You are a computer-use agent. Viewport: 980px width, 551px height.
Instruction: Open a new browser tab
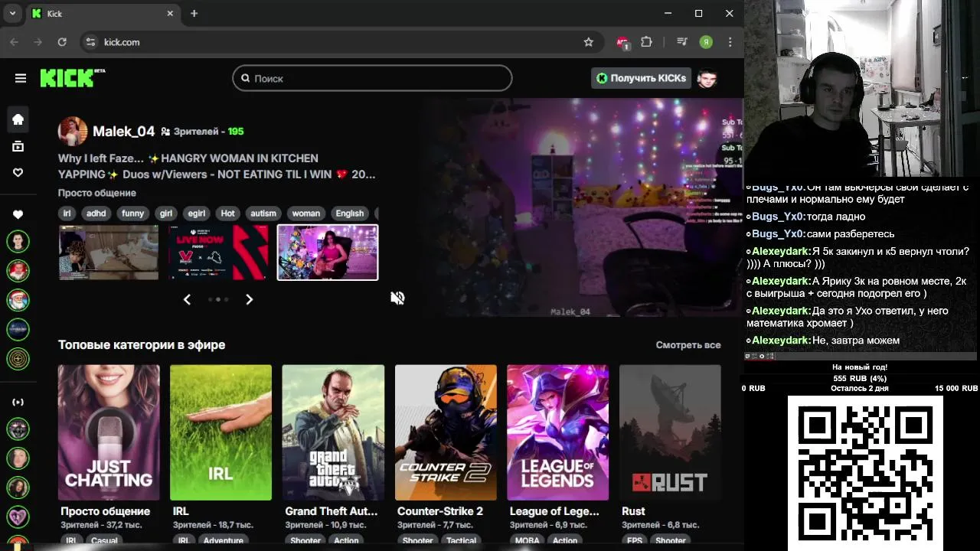[x=194, y=13]
